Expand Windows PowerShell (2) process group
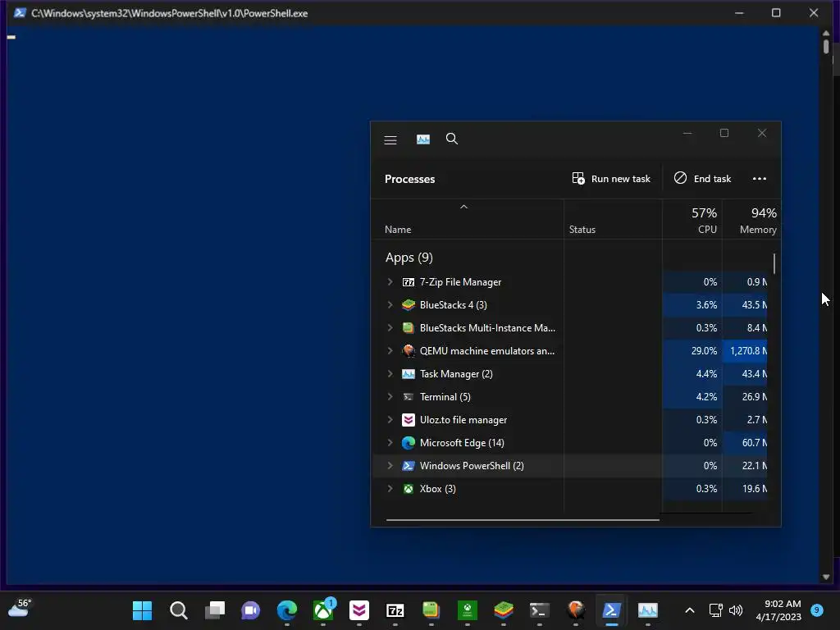This screenshot has width=840, height=630. tap(390, 466)
